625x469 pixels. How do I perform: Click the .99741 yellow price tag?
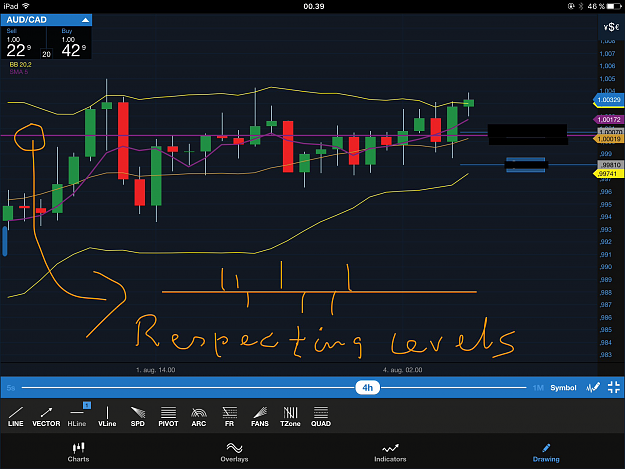point(608,174)
